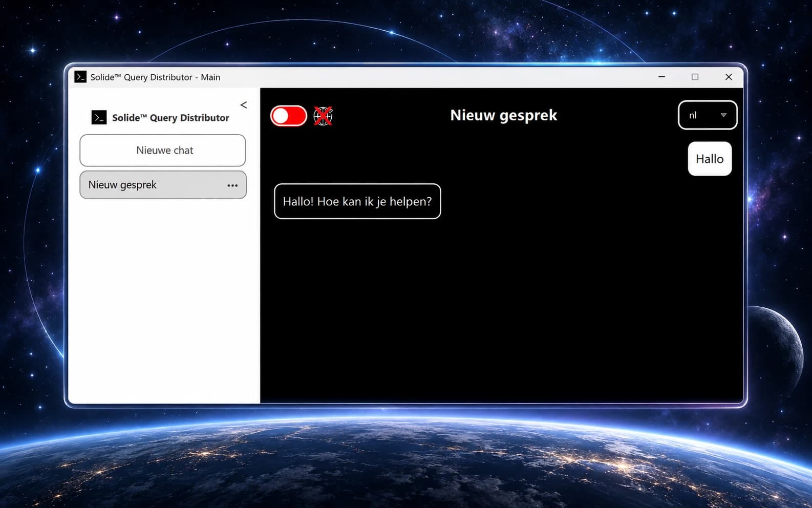Image resolution: width=812 pixels, height=508 pixels.
Task: Click the app icon in the title bar
Action: coord(80,77)
